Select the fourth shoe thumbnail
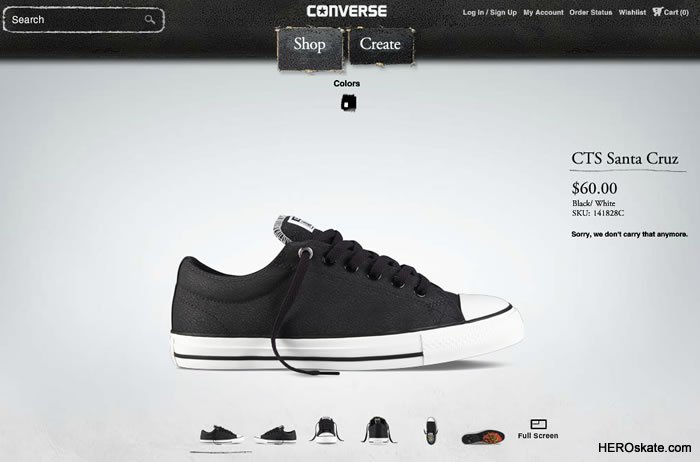 click(379, 430)
